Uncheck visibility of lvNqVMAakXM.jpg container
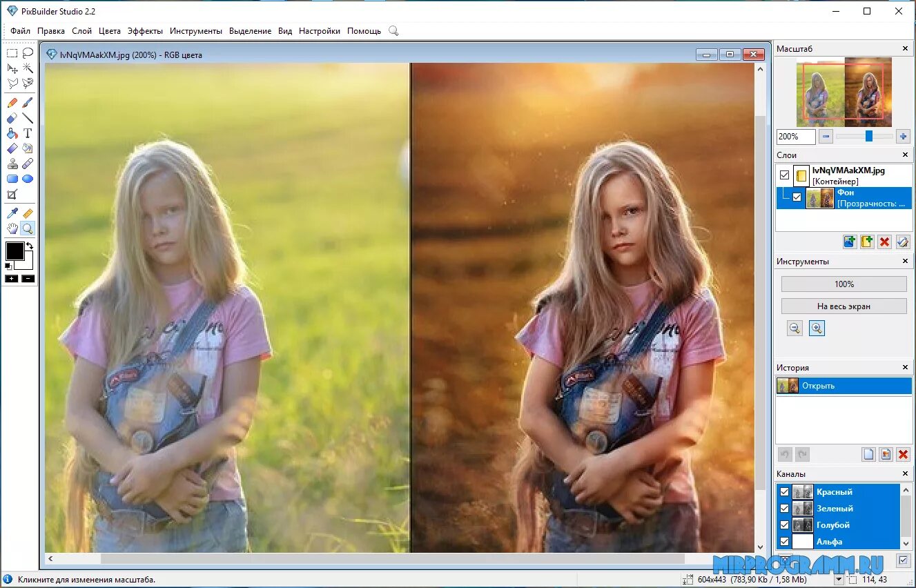Image resolution: width=916 pixels, height=588 pixels. coord(784,175)
